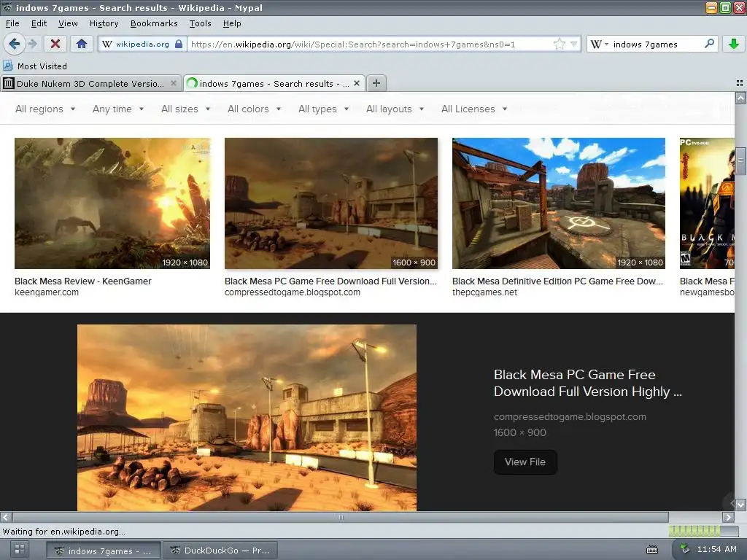Close the indows 7games search results tab
Image resolution: width=747 pixels, height=560 pixels.
coord(356,83)
